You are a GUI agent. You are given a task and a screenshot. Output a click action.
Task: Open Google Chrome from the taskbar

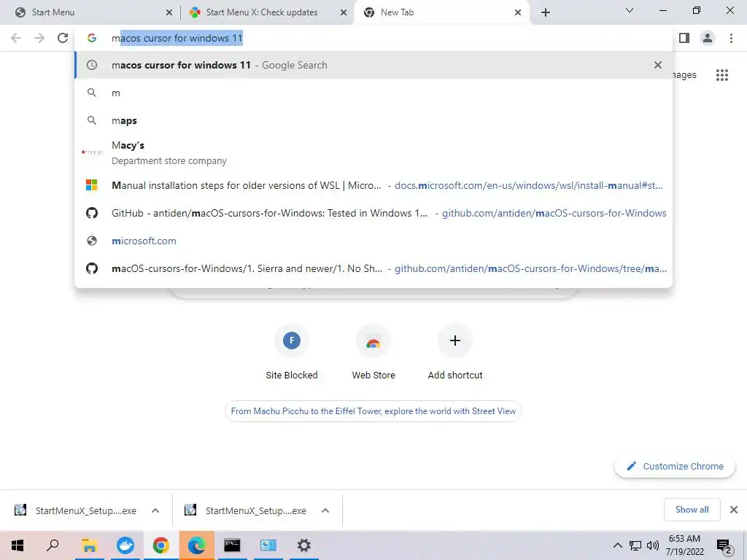click(x=161, y=545)
